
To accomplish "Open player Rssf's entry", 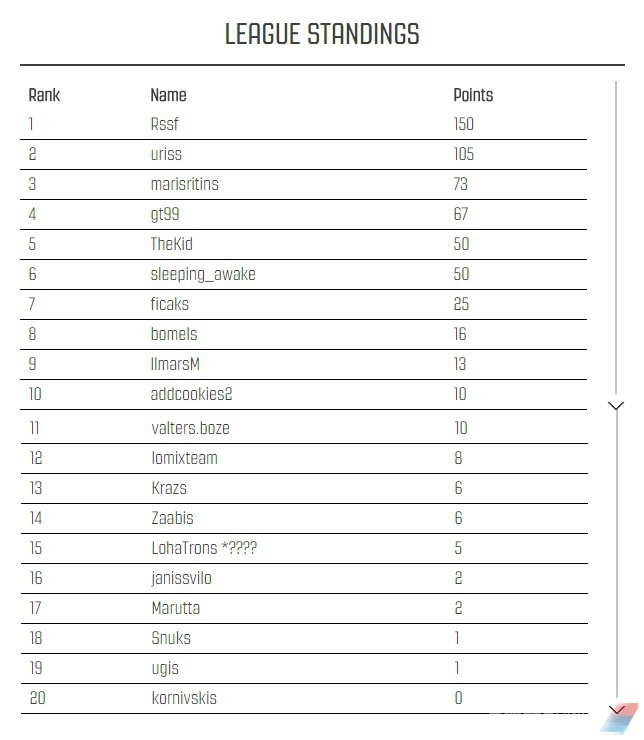I will click(164, 124).
